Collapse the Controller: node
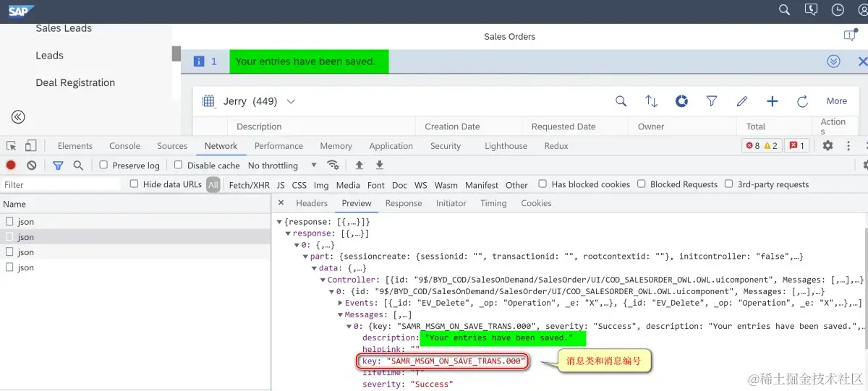 pos(323,280)
